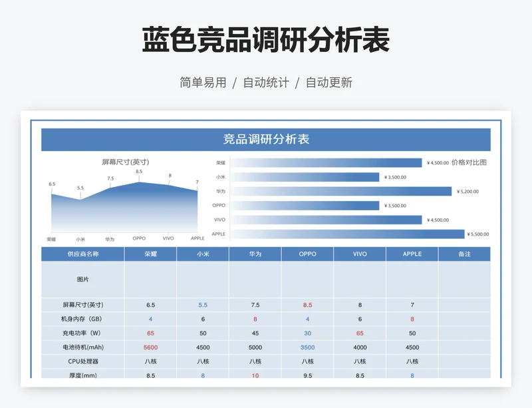The width and height of the screenshot is (532, 408).
Task: Click the 电池待机(mAh) row label
Action: (82, 347)
